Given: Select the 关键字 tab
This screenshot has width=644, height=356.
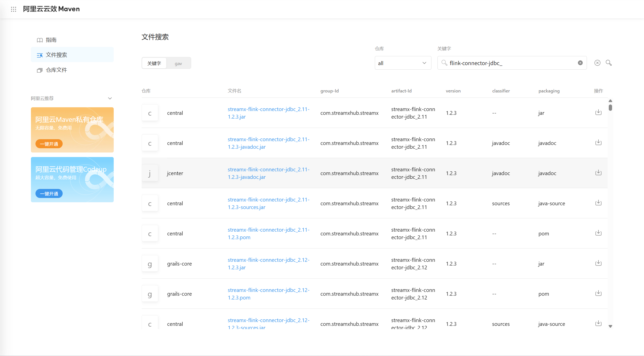Looking at the screenshot, I should pyautogui.click(x=154, y=63).
